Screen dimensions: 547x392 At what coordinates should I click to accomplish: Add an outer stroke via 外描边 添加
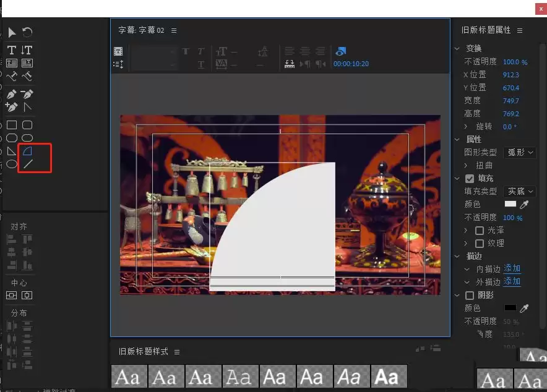[512, 281]
